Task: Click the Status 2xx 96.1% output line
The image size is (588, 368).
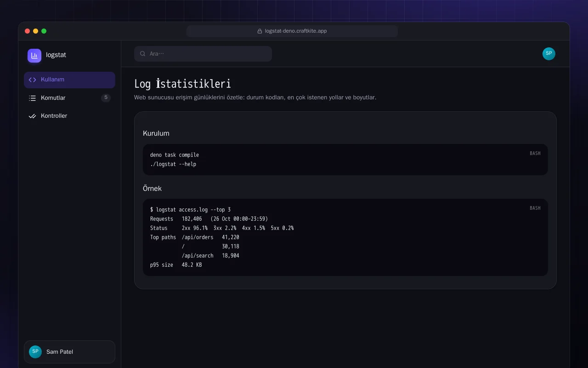Action: [222, 228]
